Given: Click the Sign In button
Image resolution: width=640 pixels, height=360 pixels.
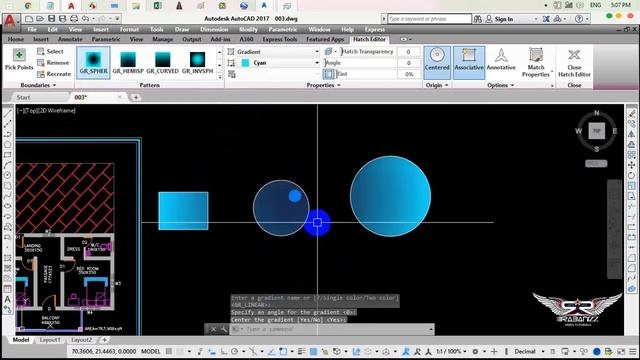Looking at the screenshot, I should pyautogui.click(x=499, y=19).
